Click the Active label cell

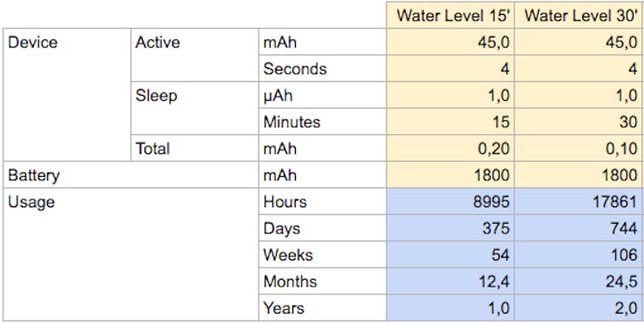point(195,55)
